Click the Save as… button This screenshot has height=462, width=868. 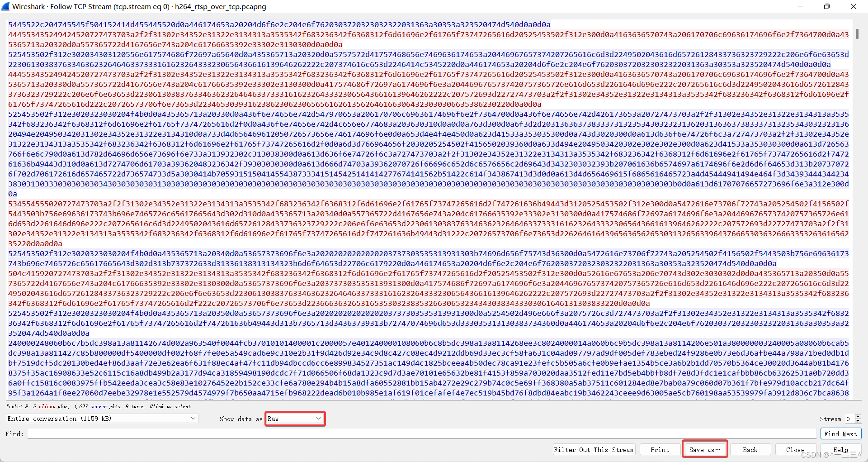coord(705,449)
